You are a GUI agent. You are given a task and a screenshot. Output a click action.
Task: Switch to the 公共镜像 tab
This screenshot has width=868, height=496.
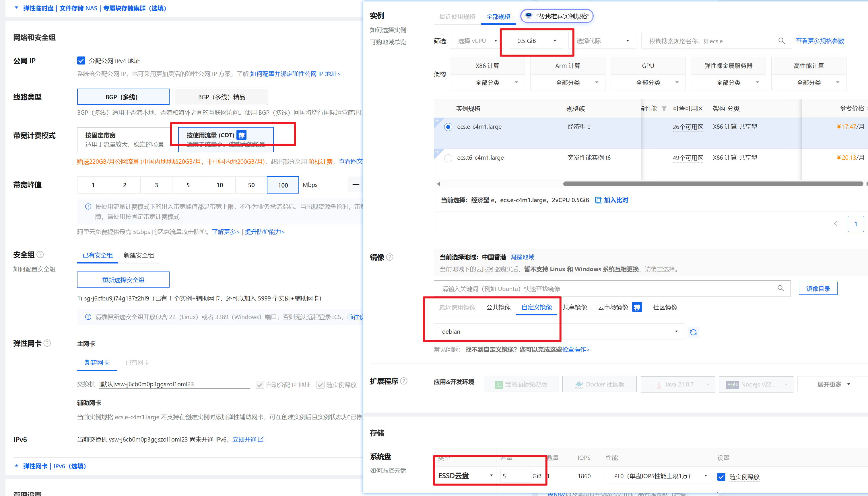pyautogui.click(x=498, y=307)
